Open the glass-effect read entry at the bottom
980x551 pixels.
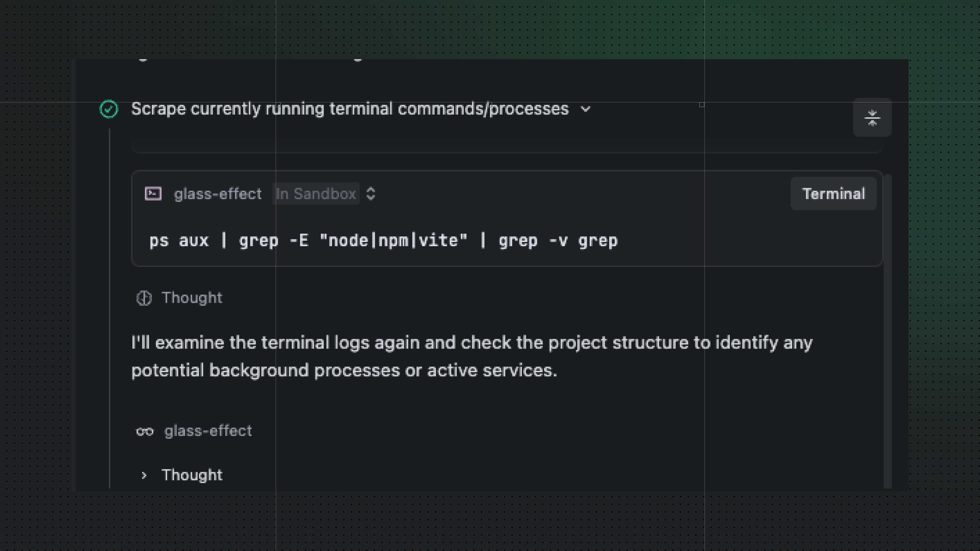208,431
